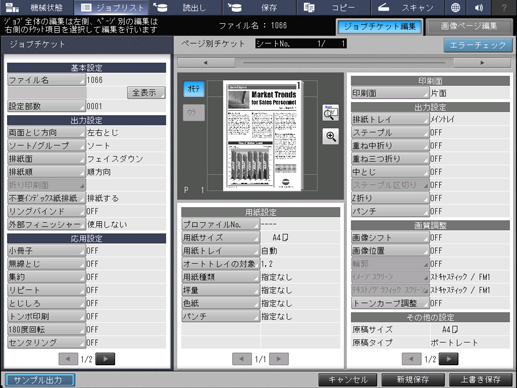Open the 読出し tab

pos(185,8)
